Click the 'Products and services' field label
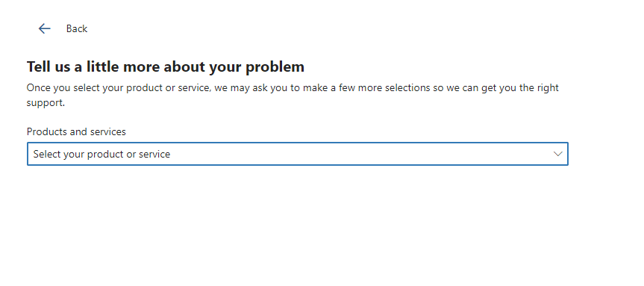Image resolution: width=644 pixels, height=286 pixels. pyautogui.click(x=76, y=131)
